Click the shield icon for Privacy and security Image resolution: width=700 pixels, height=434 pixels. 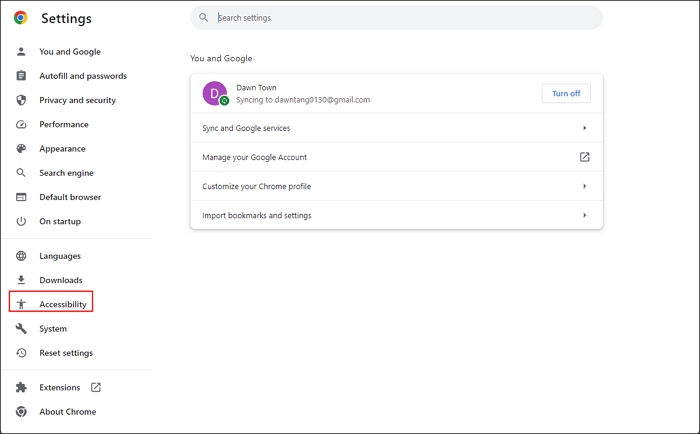[21, 100]
